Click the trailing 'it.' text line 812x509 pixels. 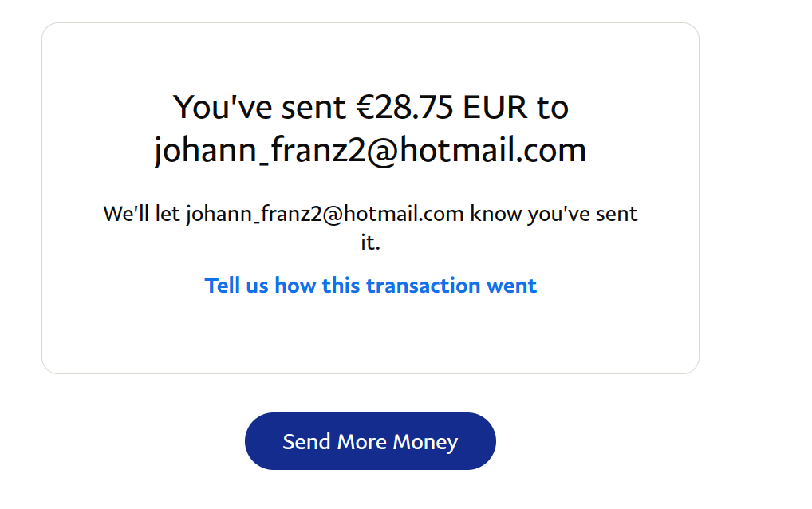370,243
